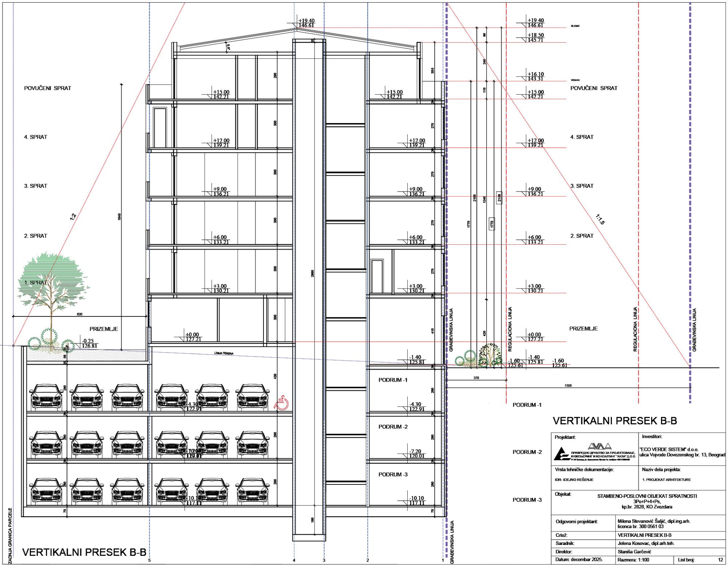Click the leftmost car on PODRUM -1 level
The height and width of the screenshot is (566, 728).
click(46, 397)
